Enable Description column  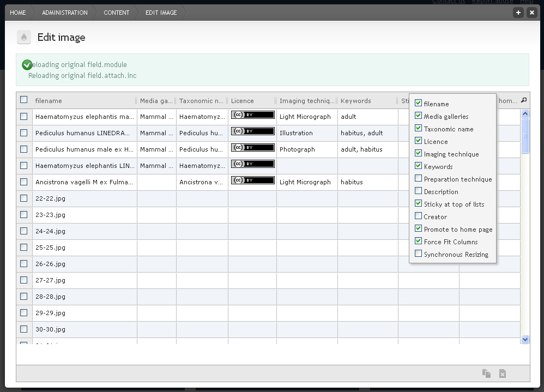pos(419,191)
